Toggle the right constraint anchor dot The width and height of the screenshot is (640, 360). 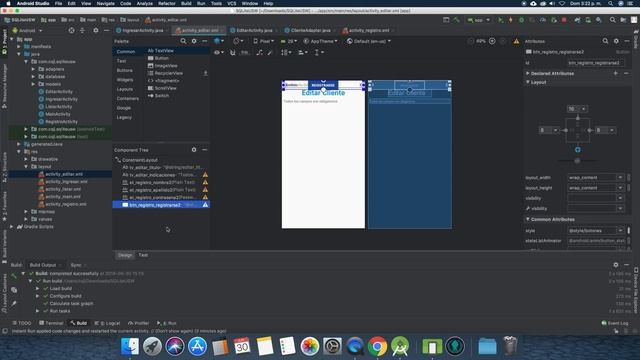589,130
